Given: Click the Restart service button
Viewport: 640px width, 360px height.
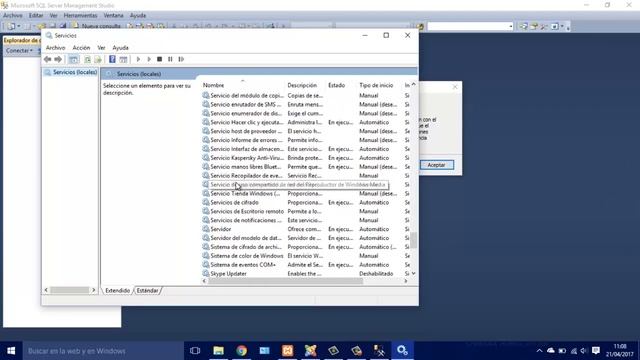Looking at the screenshot, I should (x=181, y=59).
